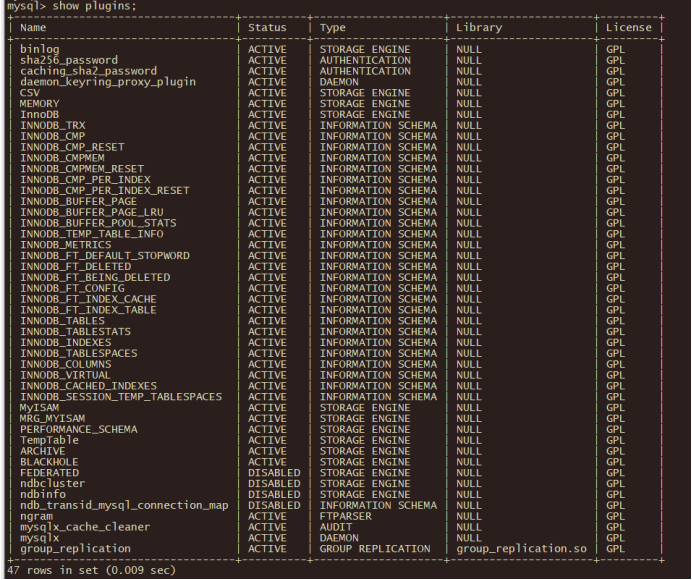Viewport: 692px width, 580px height.
Task: Select INNODB_TEMP_TABLE_INFO name
Action: (91, 234)
